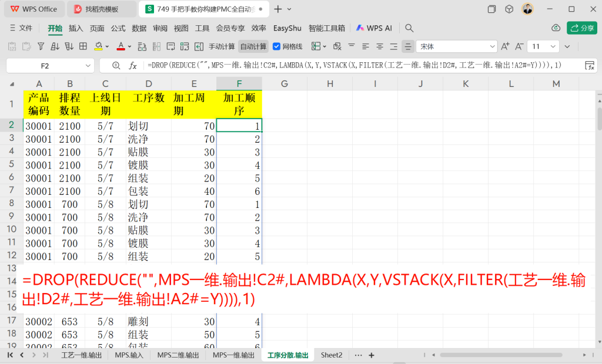Open the 找稻壳模板 tab
602x364 pixels.
click(x=101, y=9)
